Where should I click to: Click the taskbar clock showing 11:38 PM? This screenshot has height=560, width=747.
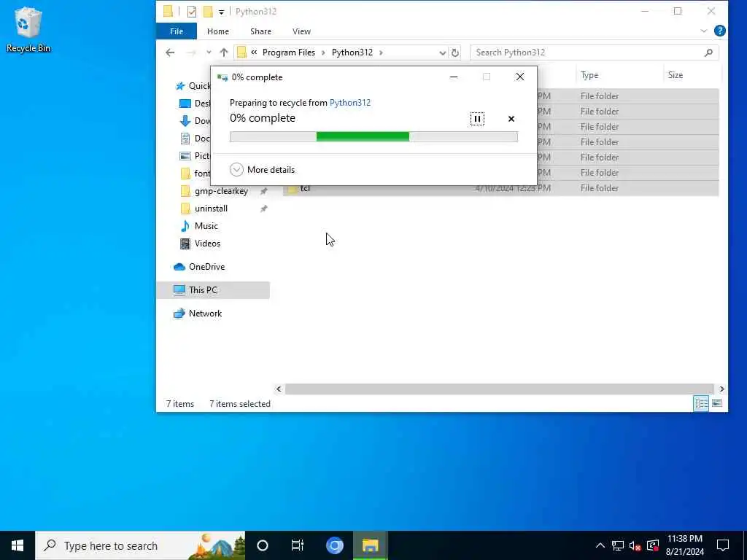[684, 545]
